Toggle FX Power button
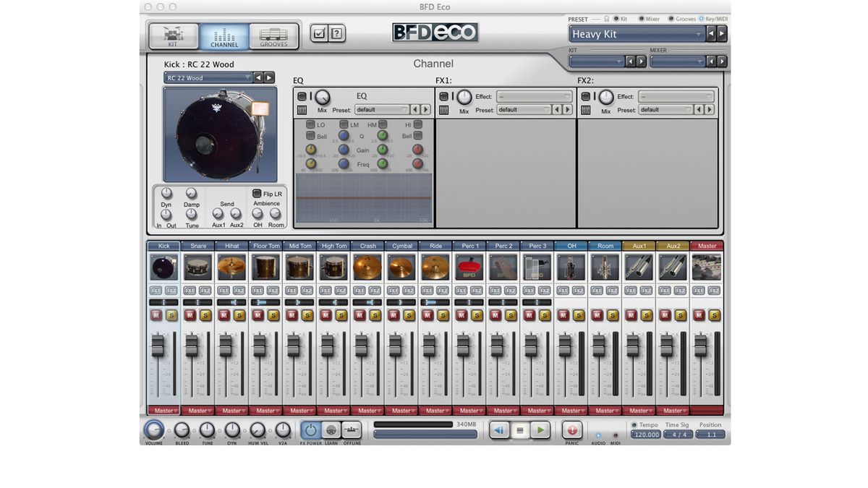Screen dimensions: 868x488 tap(310, 430)
